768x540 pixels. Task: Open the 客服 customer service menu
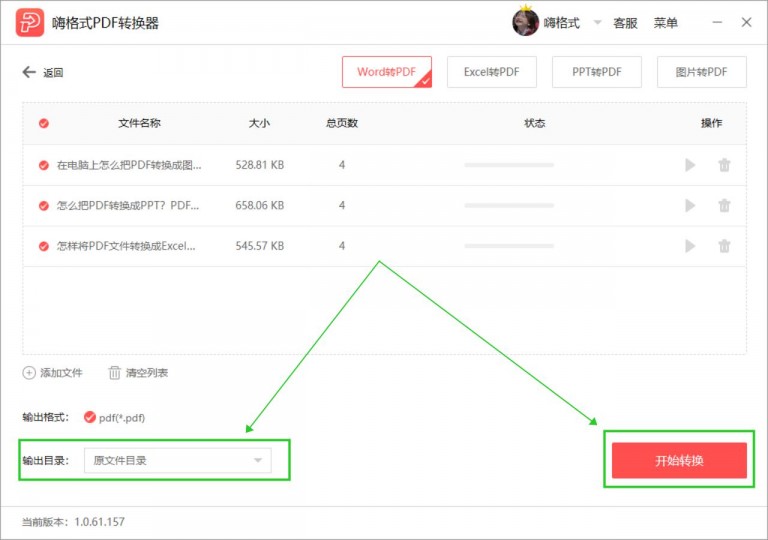coord(625,23)
